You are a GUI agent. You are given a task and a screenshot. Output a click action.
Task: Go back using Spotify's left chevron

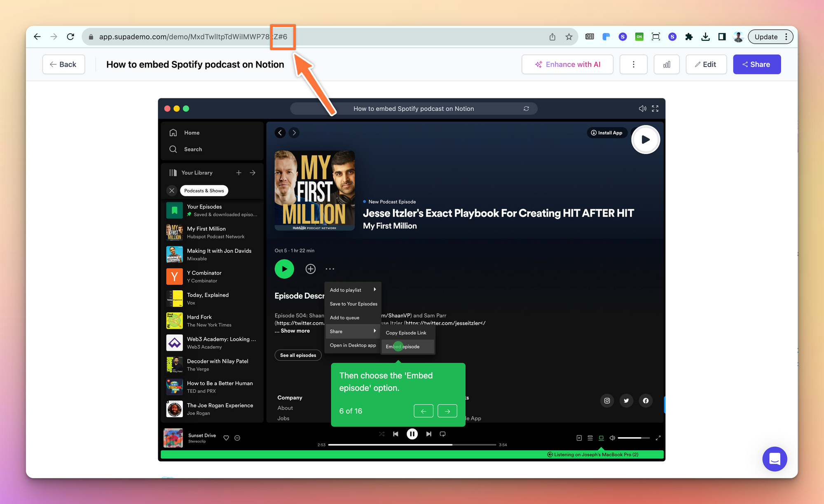(280, 133)
